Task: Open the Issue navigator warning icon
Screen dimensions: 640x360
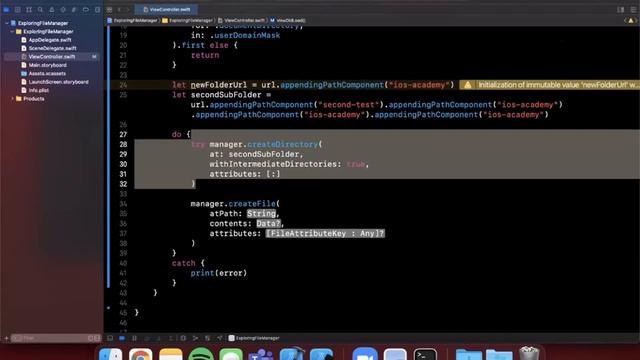Action: click(52, 9)
